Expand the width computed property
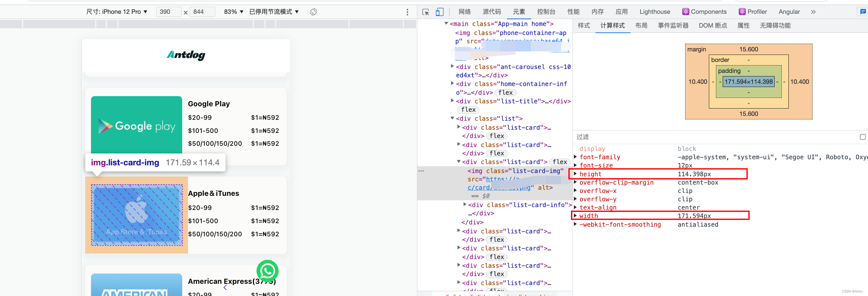868x296 pixels. coord(575,215)
